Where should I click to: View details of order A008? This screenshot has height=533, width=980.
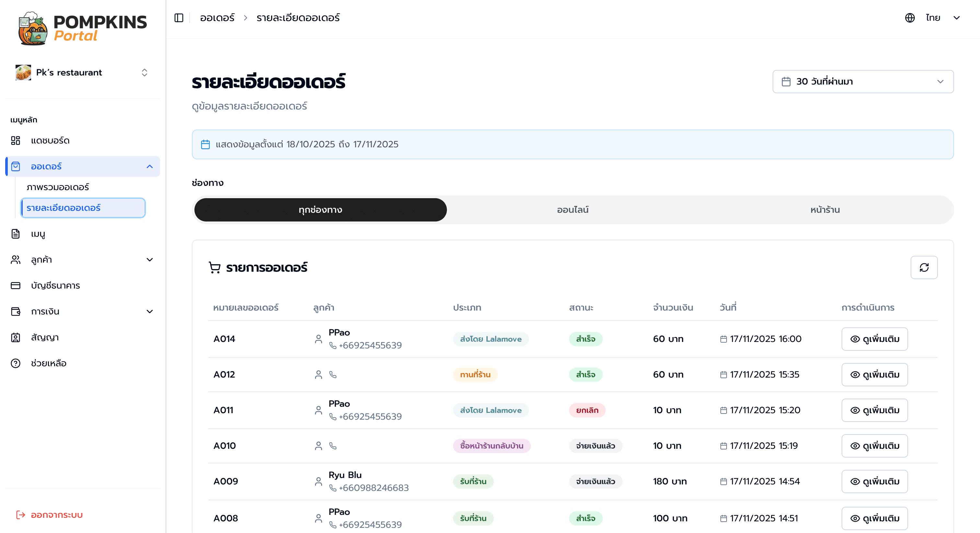pos(874,518)
